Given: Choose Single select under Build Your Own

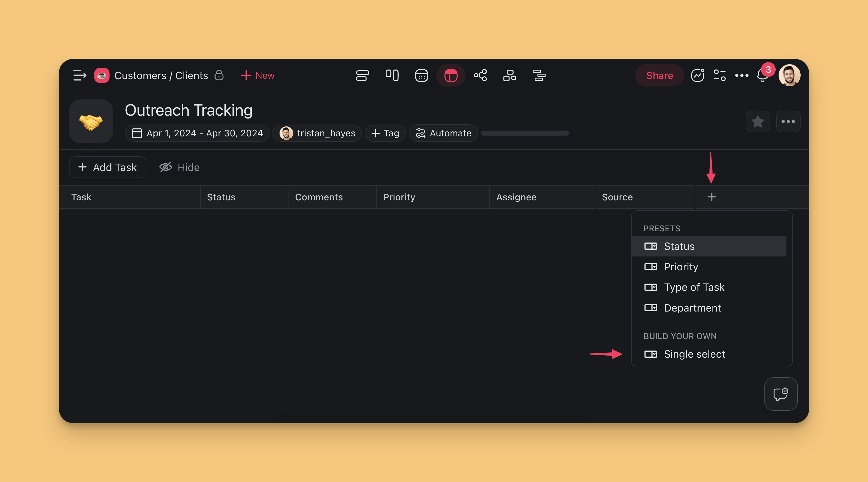Looking at the screenshot, I should click(x=694, y=354).
